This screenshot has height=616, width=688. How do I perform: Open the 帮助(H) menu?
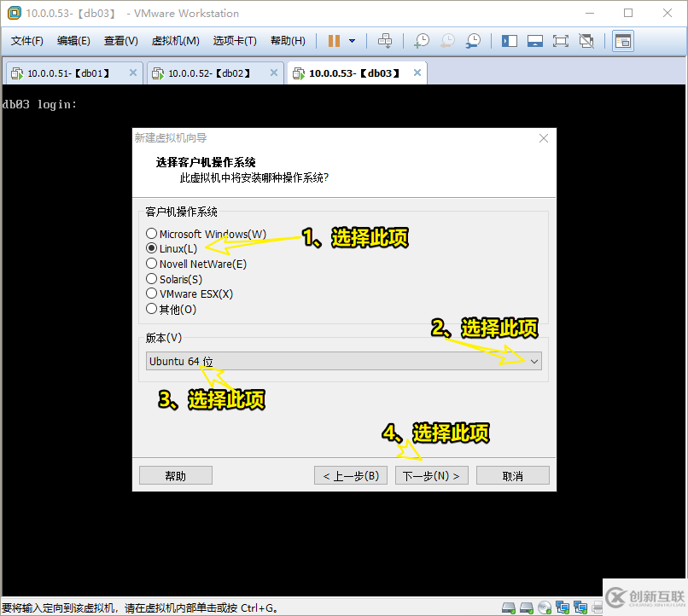tap(288, 41)
